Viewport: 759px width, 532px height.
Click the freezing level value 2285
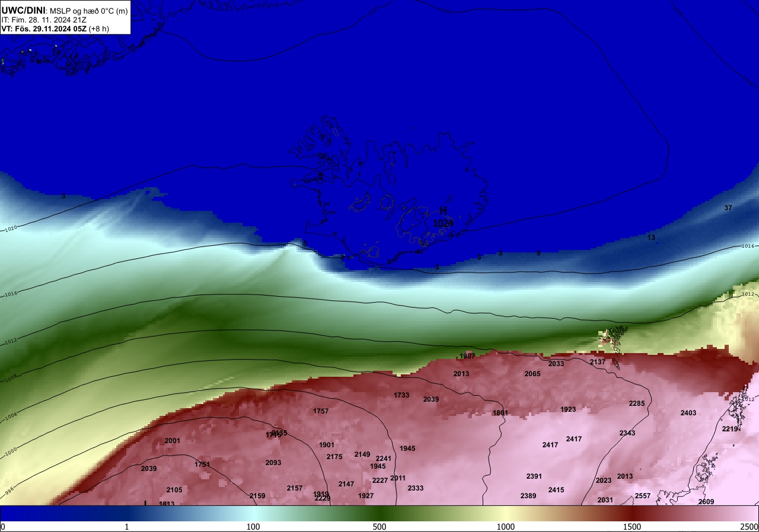click(637, 403)
